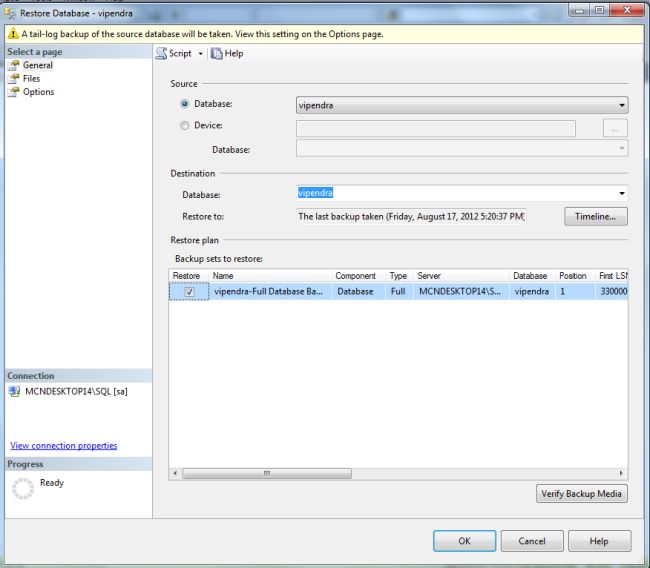Click the Type column header
Screen dimensions: 650x568
[398, 276]
